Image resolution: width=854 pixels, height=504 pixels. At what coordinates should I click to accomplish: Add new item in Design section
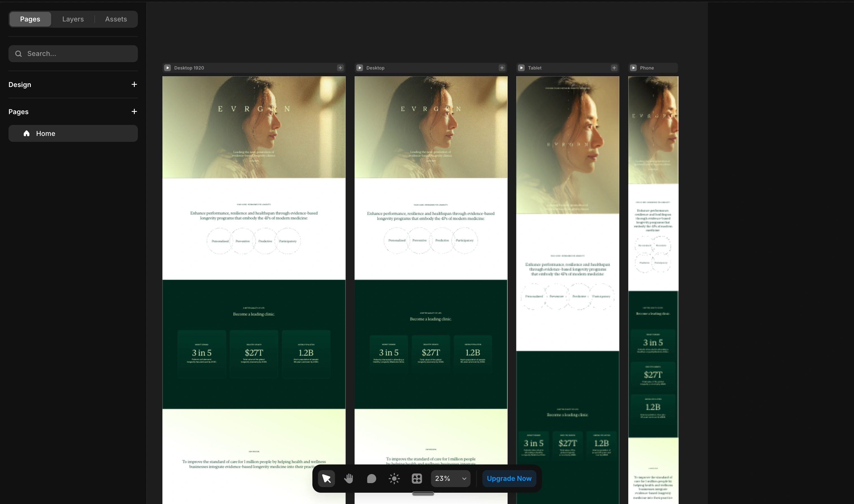coord(134,84)
